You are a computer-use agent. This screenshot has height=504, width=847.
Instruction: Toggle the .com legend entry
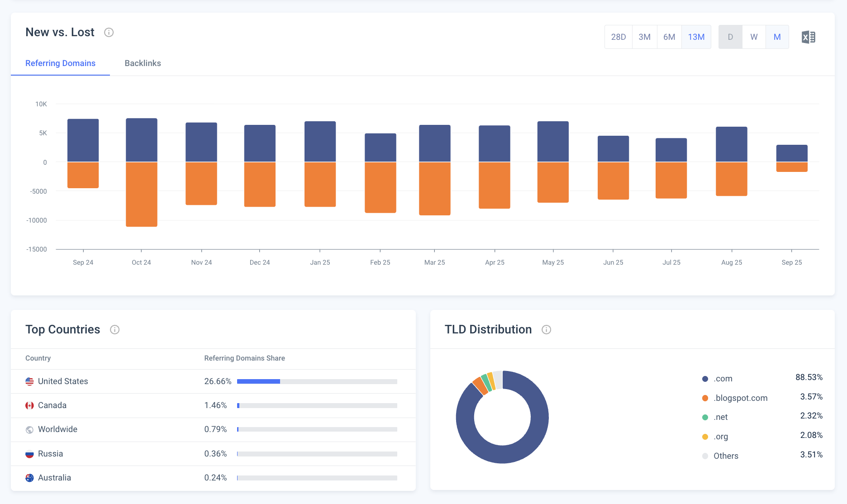point(723,379)
